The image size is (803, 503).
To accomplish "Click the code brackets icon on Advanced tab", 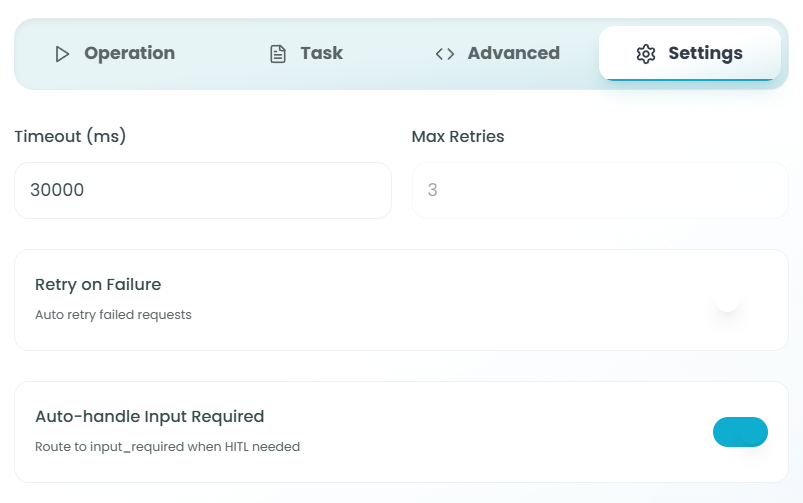I will pos(445,54).
